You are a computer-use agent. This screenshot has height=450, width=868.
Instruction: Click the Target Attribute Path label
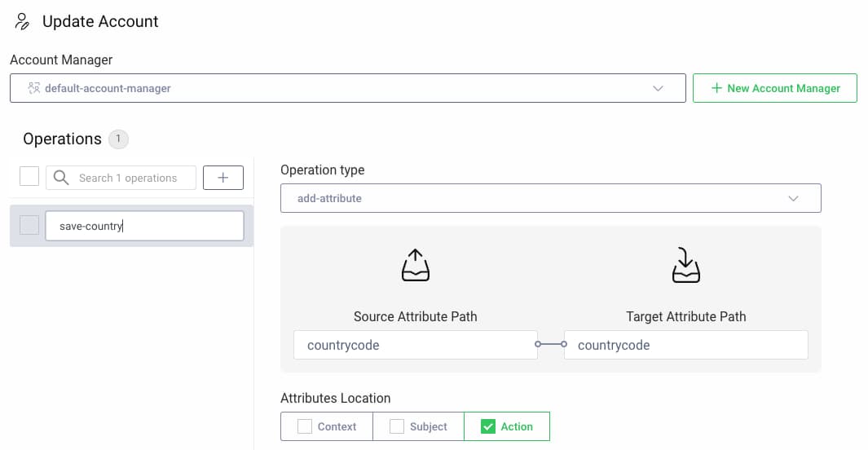(x=686, y=316)
